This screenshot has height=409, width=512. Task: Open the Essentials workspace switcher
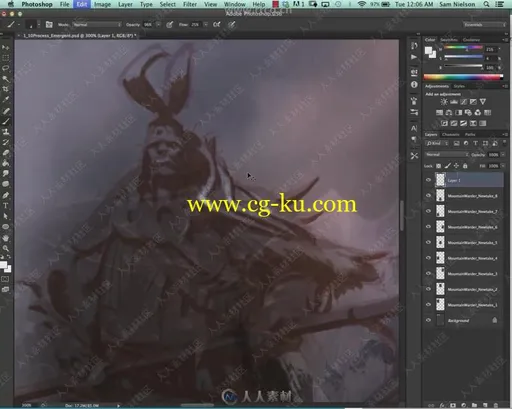point(484,25)
